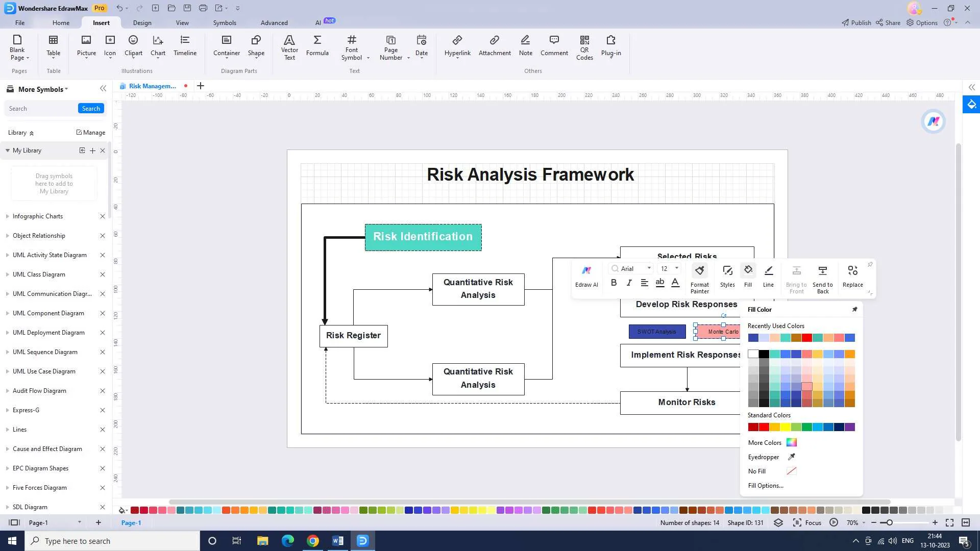Open the More Symbols dropdown
980x551 pixels.
(x=43, y=89)
